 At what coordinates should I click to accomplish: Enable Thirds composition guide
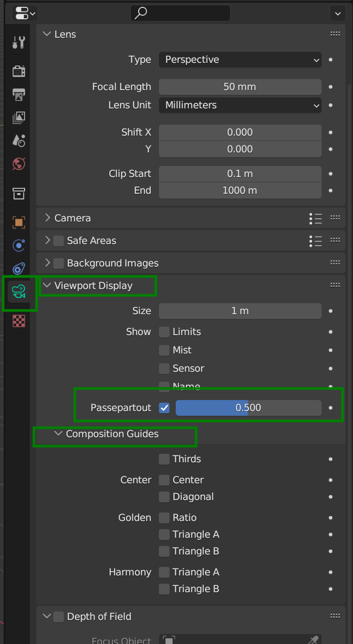pyautogui.click(x=164, y=459)
